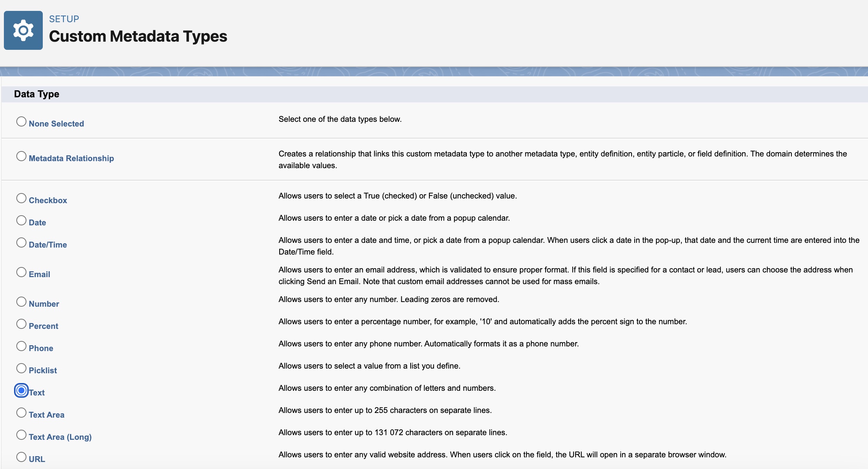Select the None Selected radio button
The width and height of the screenshot is (868, 469).
click(21, 121)
